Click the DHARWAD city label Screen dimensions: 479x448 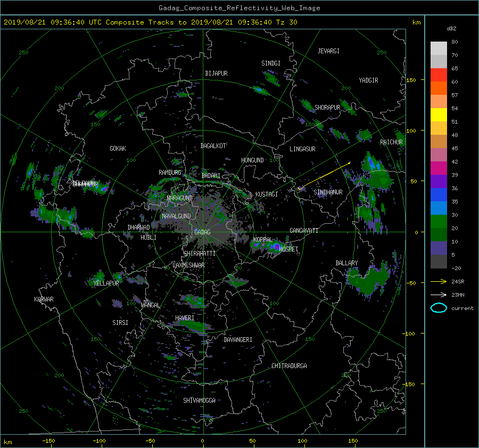tap(138, 227)
